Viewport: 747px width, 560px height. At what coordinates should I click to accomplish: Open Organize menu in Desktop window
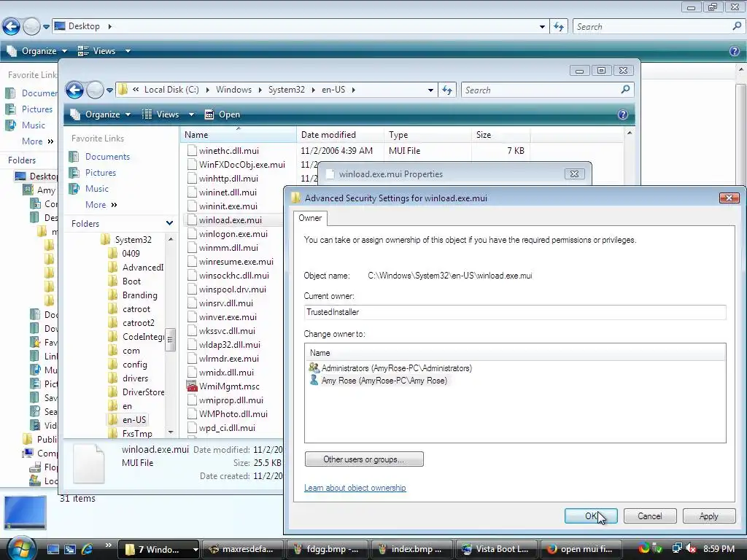point(37,51)
